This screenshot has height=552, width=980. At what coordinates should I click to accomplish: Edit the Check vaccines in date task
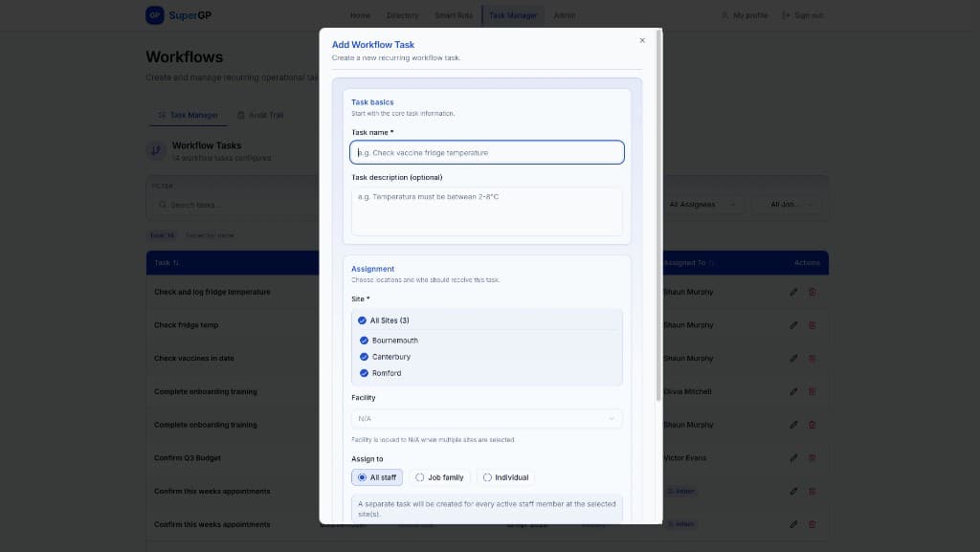(x=793, y=359)
